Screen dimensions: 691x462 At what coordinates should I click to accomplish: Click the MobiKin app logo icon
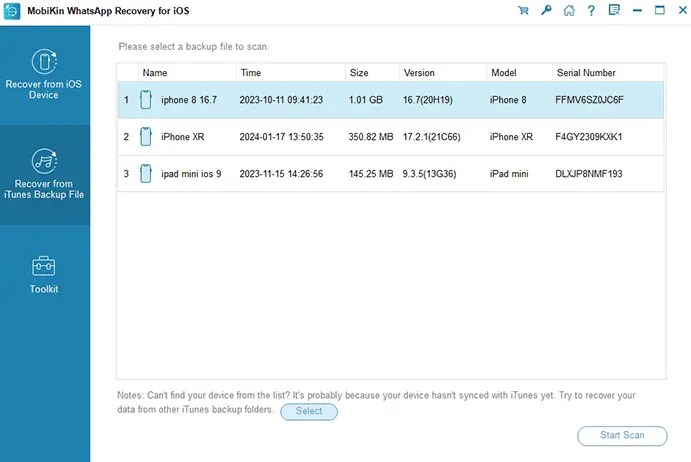[x=12, y=11]
